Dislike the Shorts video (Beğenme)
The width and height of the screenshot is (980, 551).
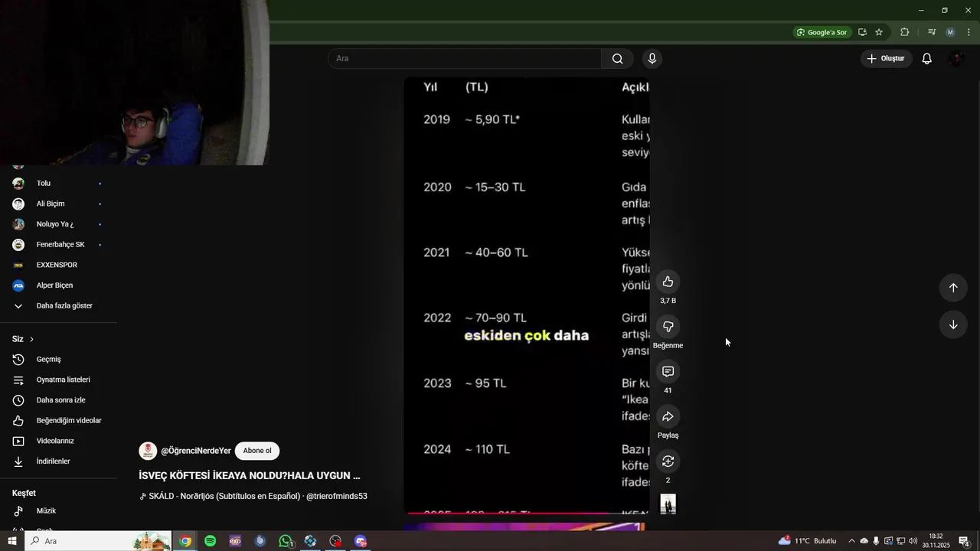668,327
